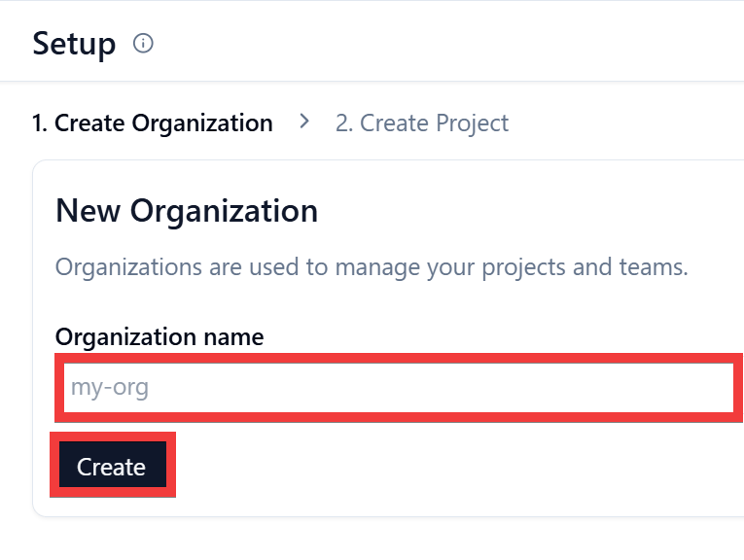The image size is (744, 560).
Task: Click the circled 'i' information icon
Action: 143,43
